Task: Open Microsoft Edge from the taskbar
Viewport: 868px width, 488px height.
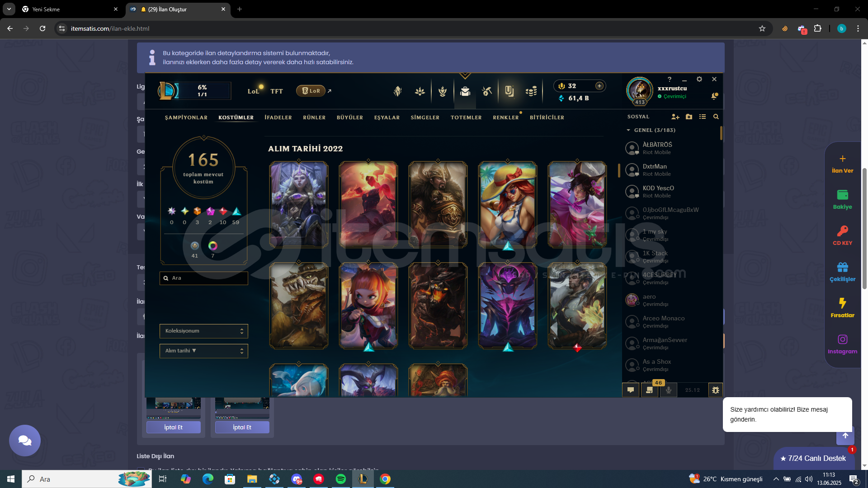Action: (208, 479)
